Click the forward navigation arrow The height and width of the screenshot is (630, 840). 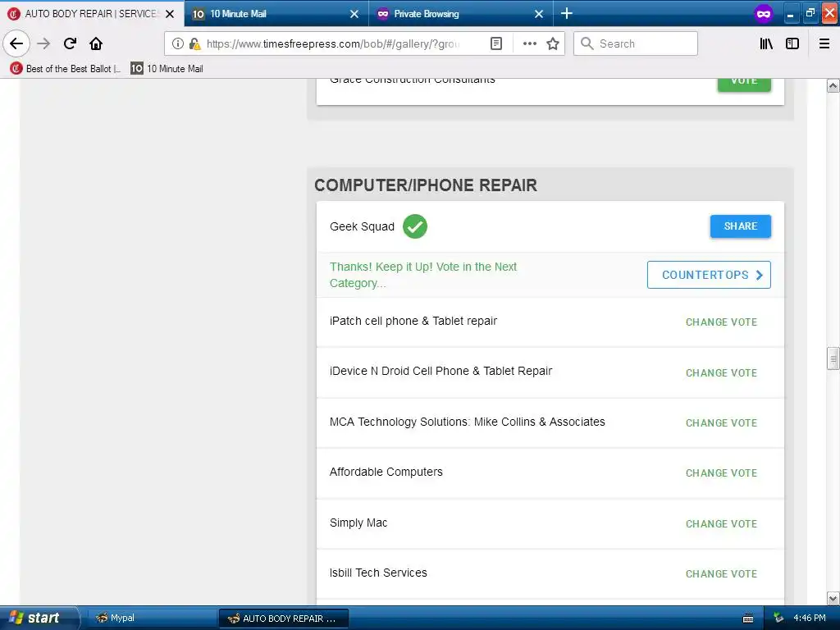(x=43, y=43)
